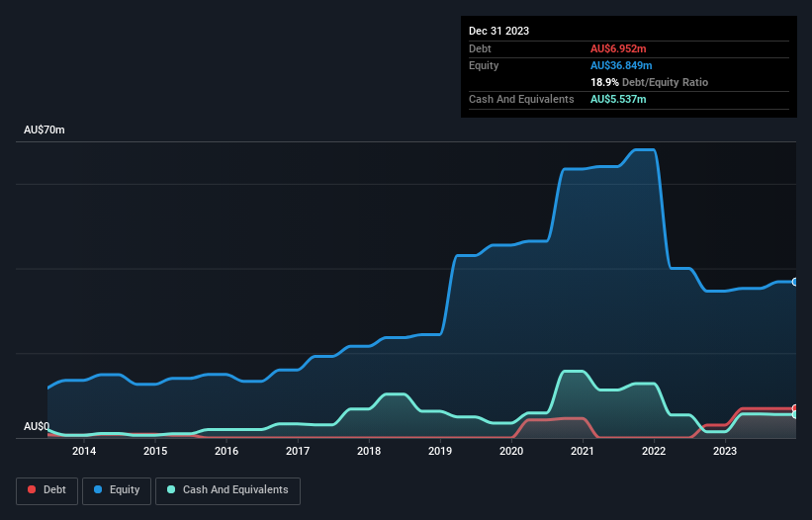Select the 2017 x-axis label

298,451
